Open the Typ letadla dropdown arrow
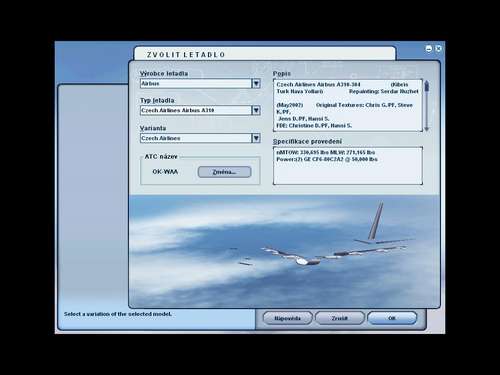Image resolution: width=500 pixels, height=375 pixels. [x=256, y=110]
